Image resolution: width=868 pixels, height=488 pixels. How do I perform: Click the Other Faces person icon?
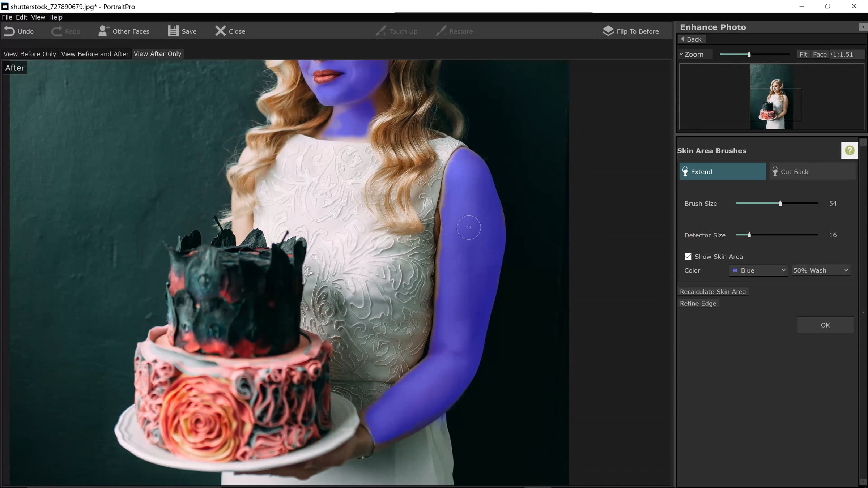coord(104,31)
